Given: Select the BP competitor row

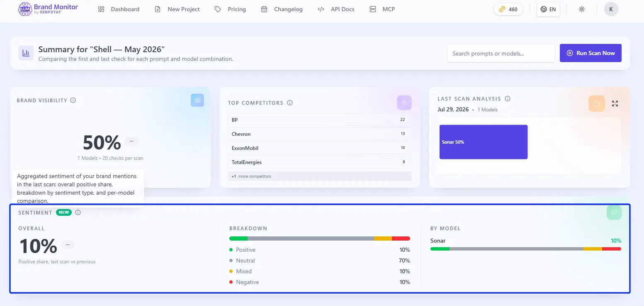Looking at the screenshot, I should click(x=320, y=120).
